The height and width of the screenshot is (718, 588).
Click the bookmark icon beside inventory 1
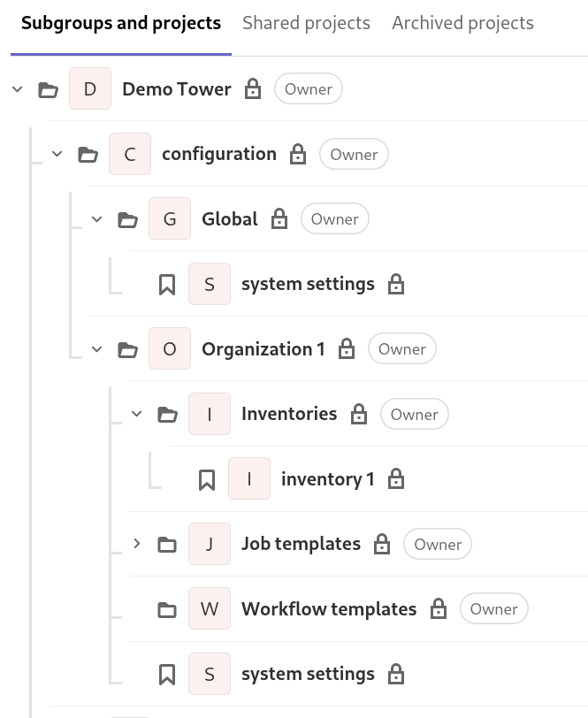click(x=207, y=479)
